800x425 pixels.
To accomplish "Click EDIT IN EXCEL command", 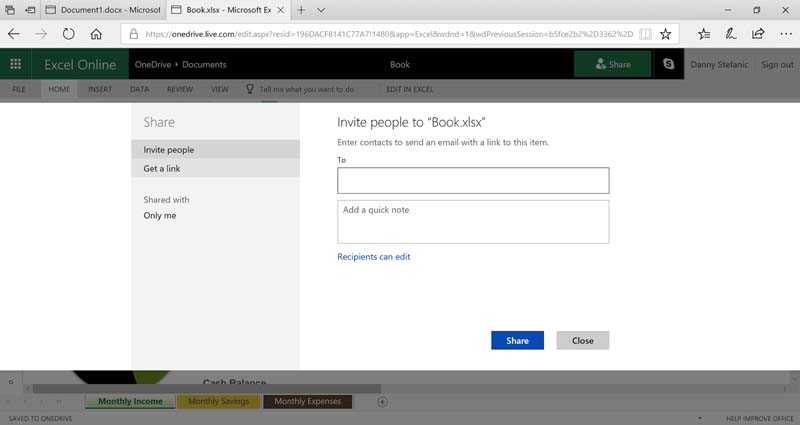I will [409, 89].
